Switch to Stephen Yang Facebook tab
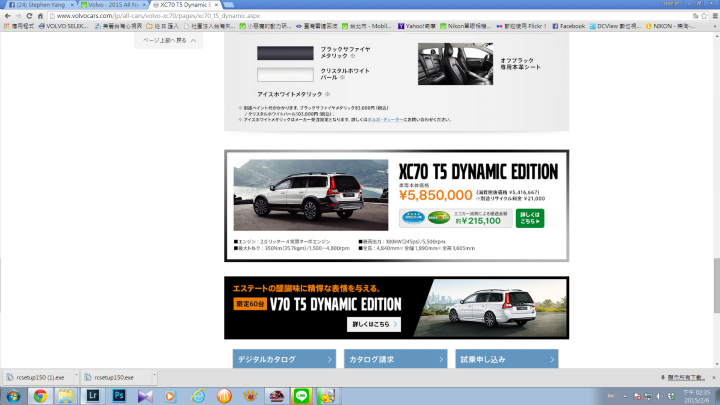This screenshot has width=720, height=405. (x=40, y=5)
